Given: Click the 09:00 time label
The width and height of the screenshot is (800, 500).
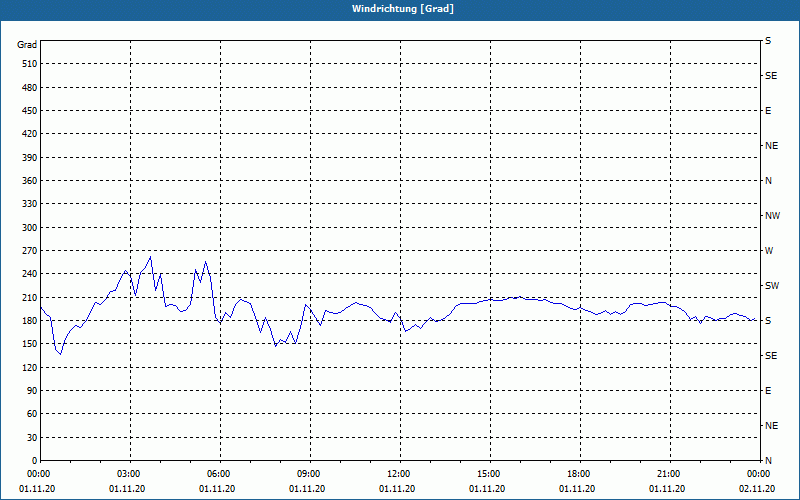Looking at the screenshot, I should click(x=310, y=474).
